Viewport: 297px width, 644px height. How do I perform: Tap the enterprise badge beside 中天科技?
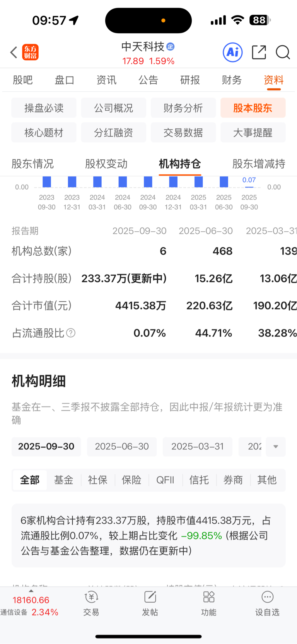tap(171, 47)
